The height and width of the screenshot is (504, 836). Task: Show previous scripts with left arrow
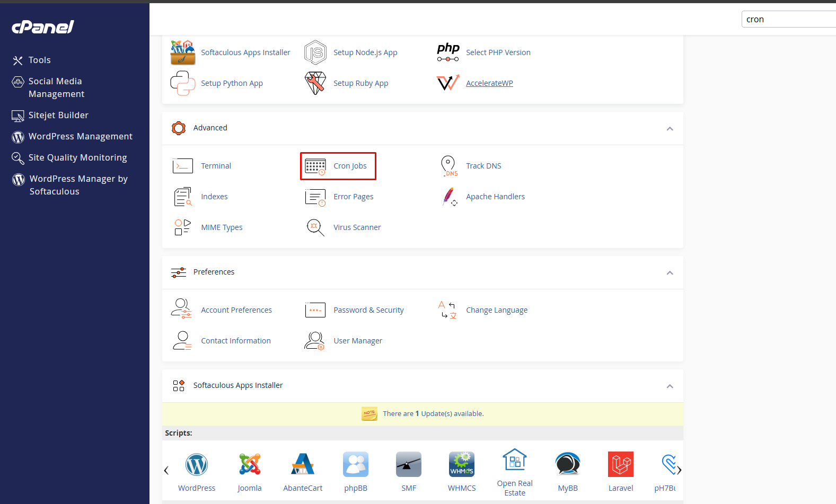[x=166, y=470]
